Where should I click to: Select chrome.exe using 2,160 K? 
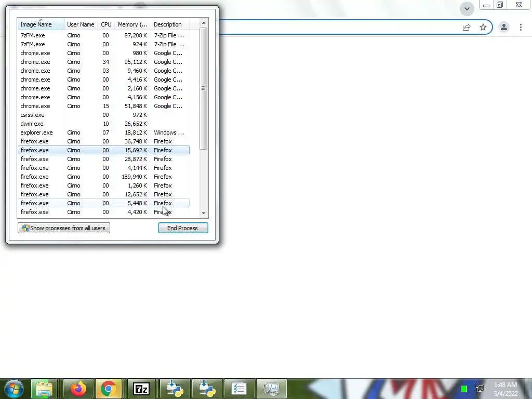[103, 88]
